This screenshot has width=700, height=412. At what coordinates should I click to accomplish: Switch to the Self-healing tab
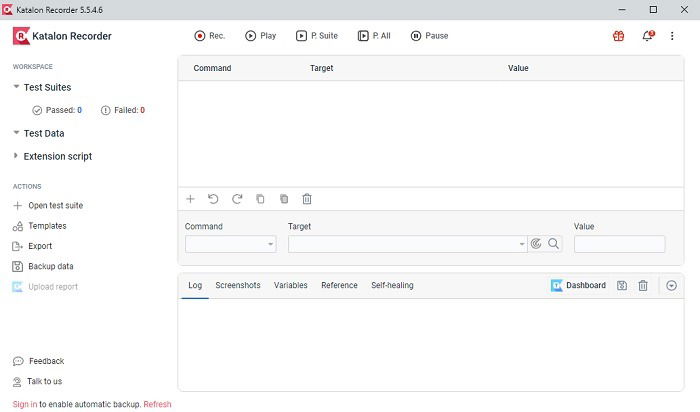(x=392, y=286)
